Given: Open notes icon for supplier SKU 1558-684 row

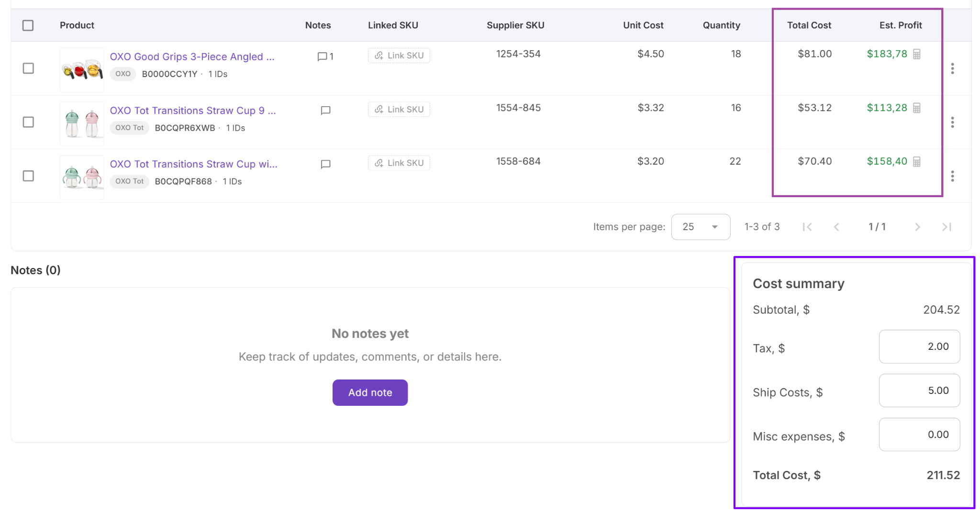Looking at the screenshot, I should pos(325,164).
